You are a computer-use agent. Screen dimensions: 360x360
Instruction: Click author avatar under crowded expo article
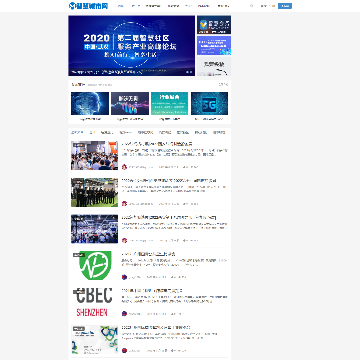point(124,167)
